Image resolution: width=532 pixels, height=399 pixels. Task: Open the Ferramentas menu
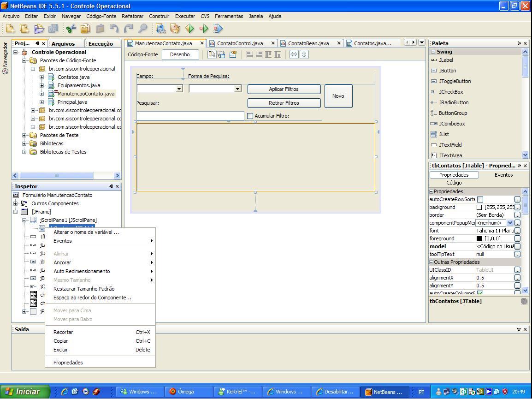point(229,16)
